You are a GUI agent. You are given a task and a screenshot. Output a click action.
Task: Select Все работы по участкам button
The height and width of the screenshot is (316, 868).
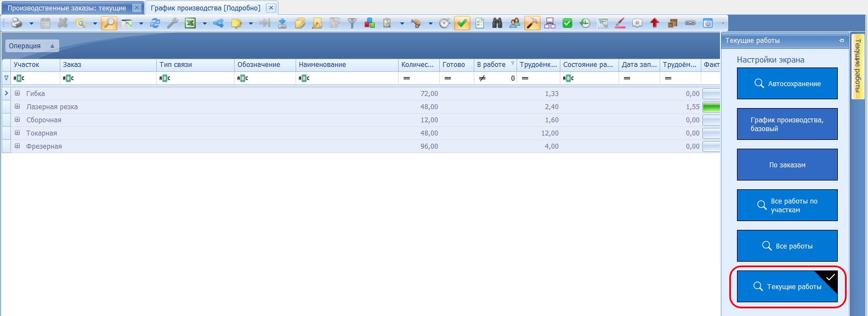tap(787, 205)
